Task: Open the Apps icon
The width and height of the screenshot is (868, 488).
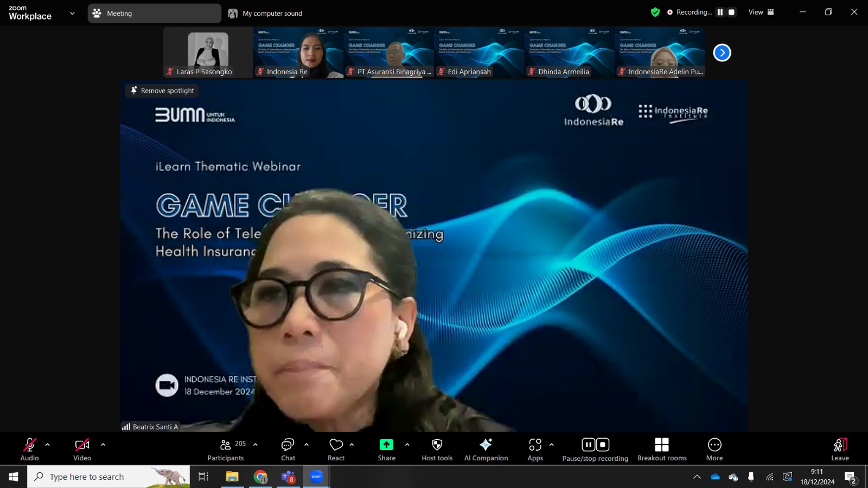Action: click(x=535, y=445)
